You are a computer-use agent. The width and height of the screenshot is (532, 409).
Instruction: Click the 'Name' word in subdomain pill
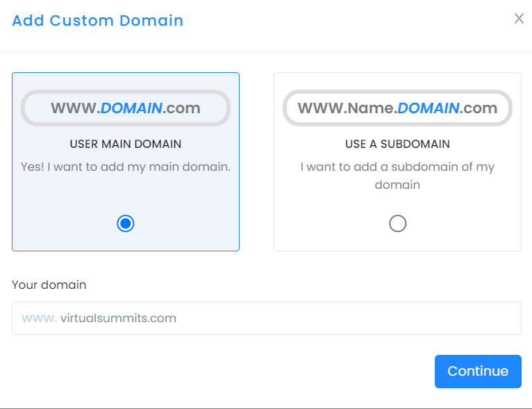(x=370, y=108)
